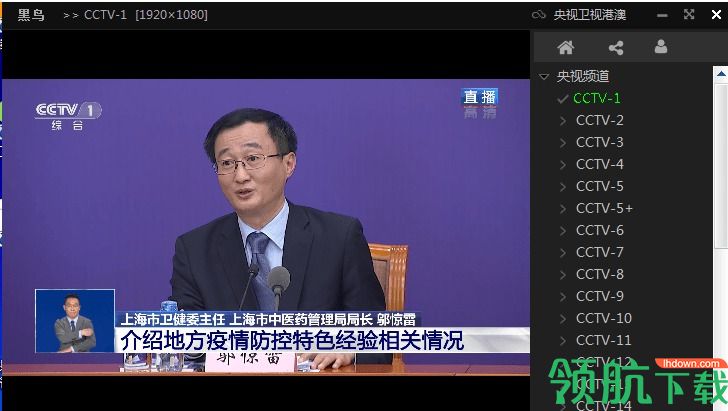Tune to CCTV-7
The image size is (728, 411).
point(599,252)
